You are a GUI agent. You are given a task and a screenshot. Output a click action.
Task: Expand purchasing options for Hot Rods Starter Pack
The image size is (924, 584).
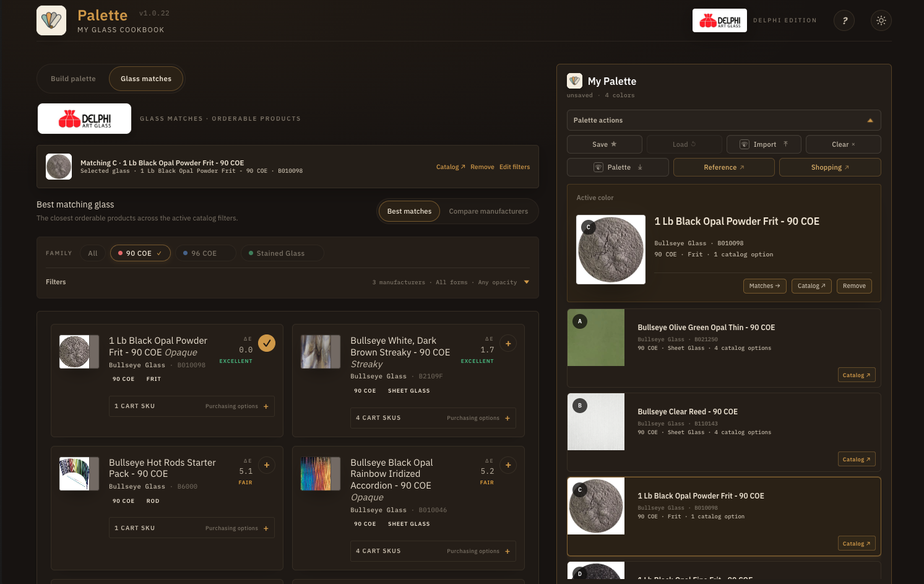[192, 528]
